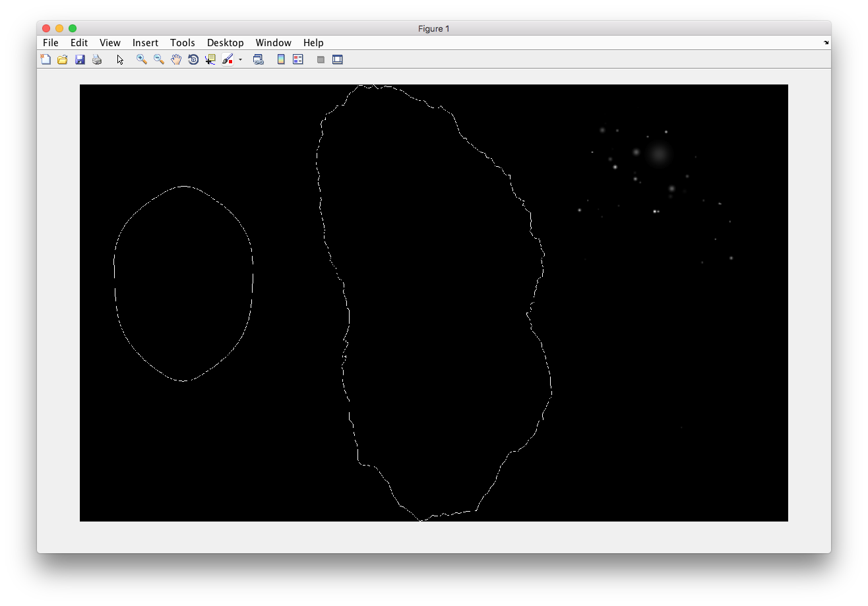The height and width of the screenshot is (606, 868).
Task: Save the figure with floppy disk icon
Action: (80, 59)
